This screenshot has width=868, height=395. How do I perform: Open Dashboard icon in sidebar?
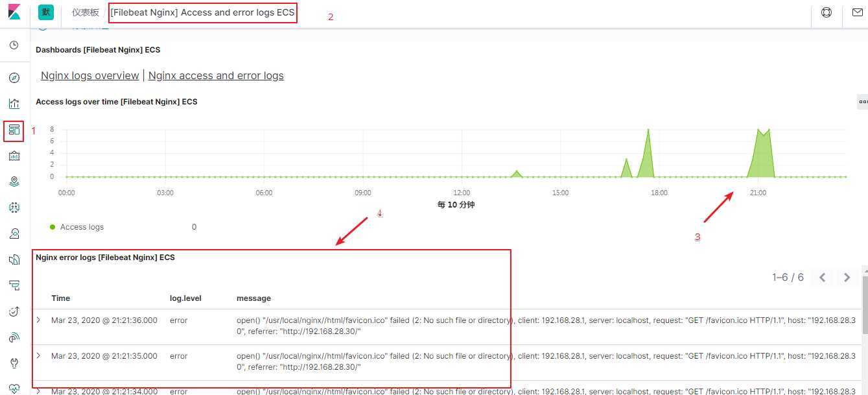[14, 130]
